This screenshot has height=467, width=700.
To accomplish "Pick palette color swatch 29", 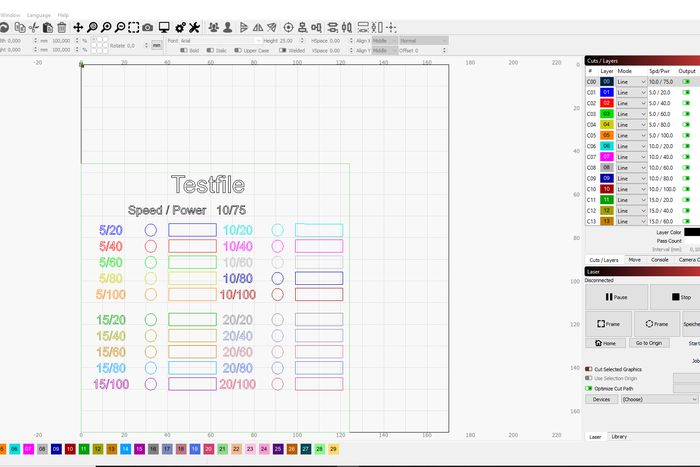I will pos(333,450).
